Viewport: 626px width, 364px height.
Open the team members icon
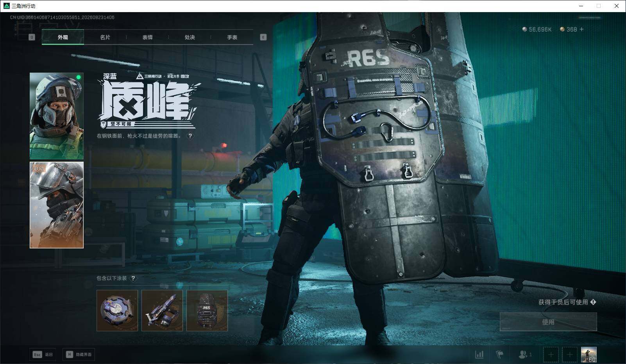[525, 354]
